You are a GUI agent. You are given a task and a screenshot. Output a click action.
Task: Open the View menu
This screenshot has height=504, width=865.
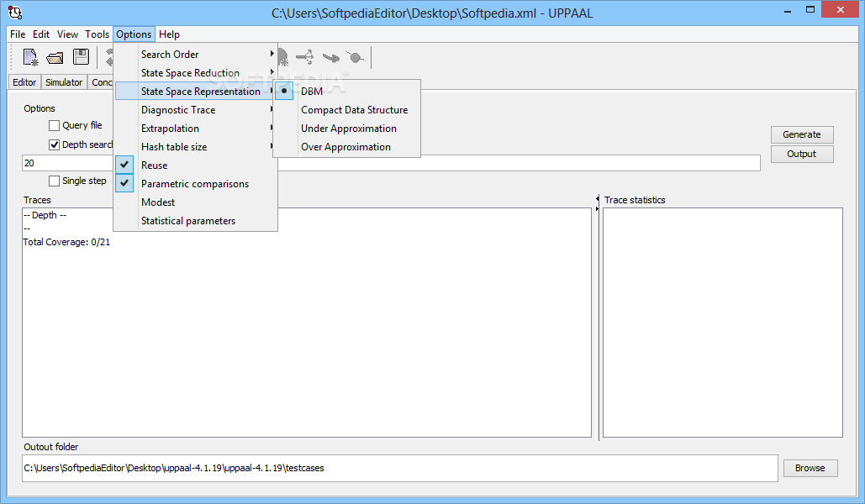point(67,34)
